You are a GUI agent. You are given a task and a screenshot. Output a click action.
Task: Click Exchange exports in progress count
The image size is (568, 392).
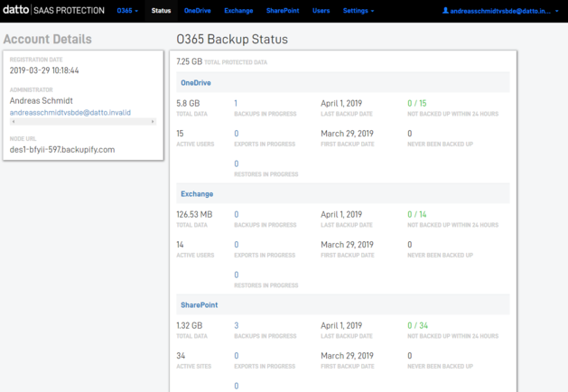pyautogui.click(x=237, y=245)
